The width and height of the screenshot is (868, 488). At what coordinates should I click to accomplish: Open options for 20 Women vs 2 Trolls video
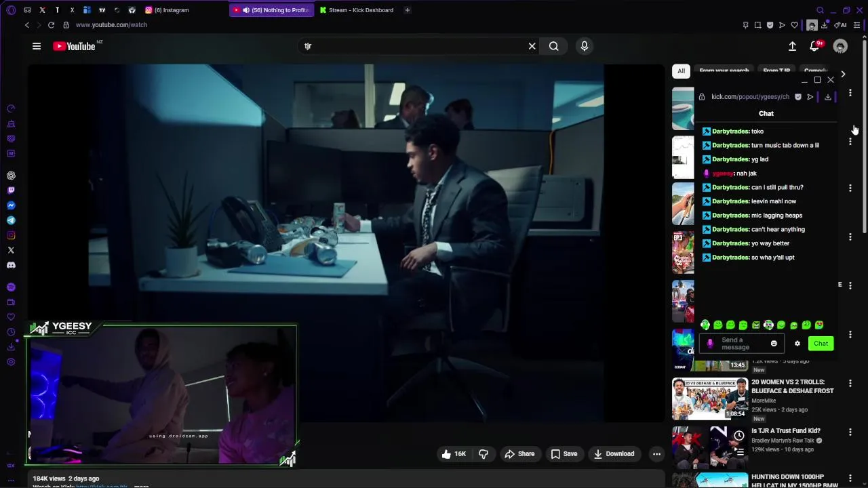click(850, 384)
